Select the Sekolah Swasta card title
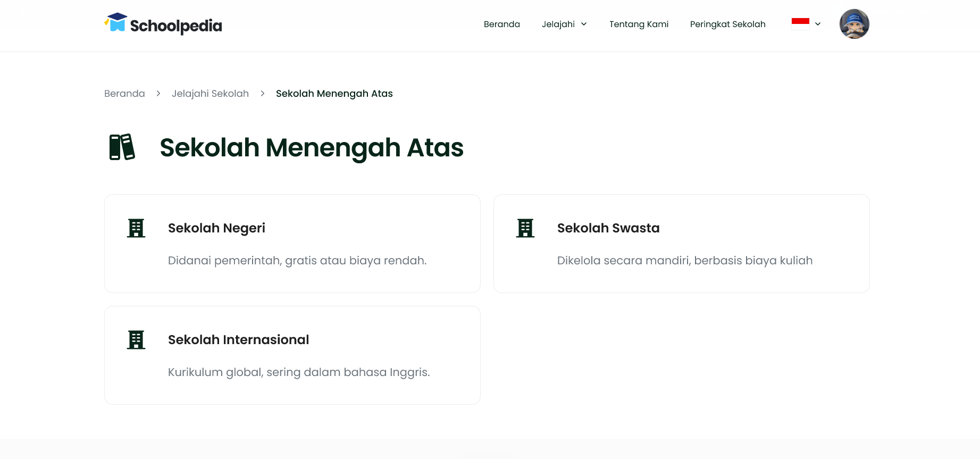This screenshot has height=459, width=980. [x=608, y=228]
